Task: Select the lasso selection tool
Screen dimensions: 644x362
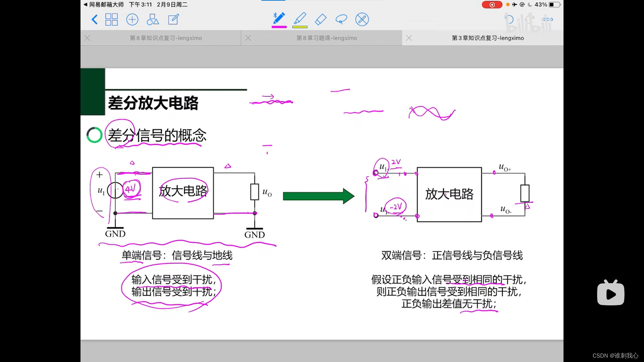Action: click(x=341, y=19)
